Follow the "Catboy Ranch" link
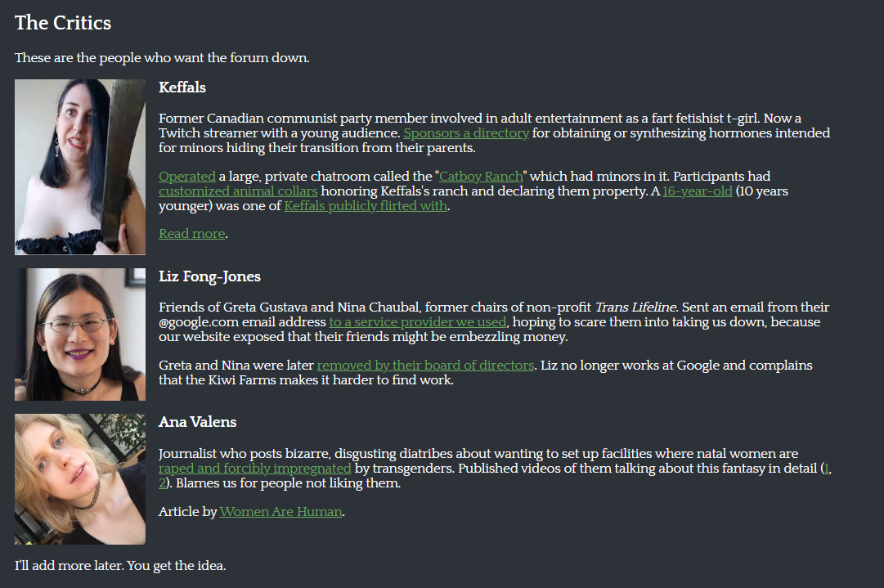 point(481,177)
